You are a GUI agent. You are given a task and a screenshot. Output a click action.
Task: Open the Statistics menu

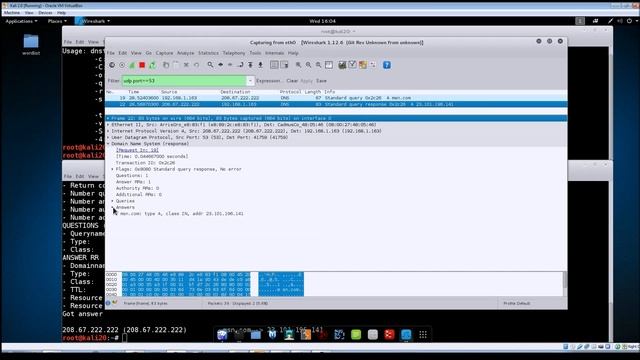point(208,53)
